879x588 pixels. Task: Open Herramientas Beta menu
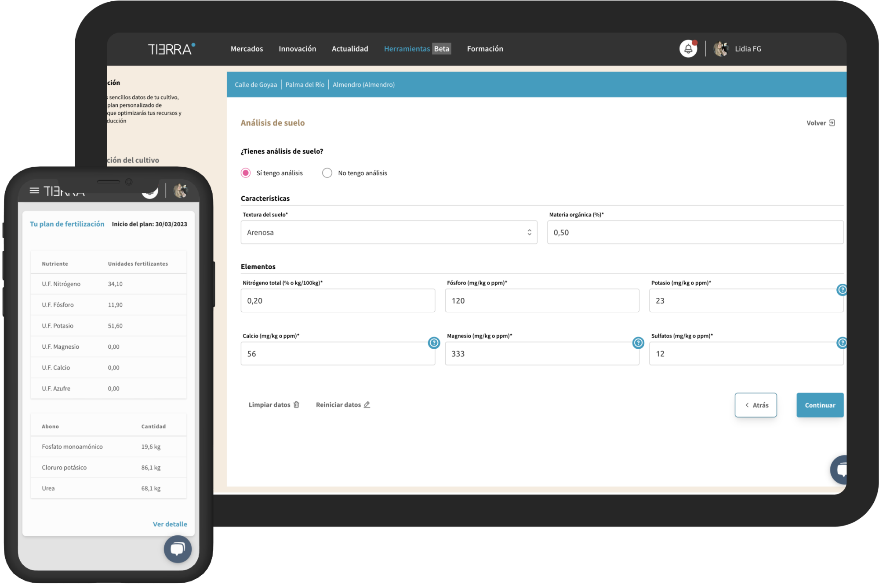pos(418,49)
